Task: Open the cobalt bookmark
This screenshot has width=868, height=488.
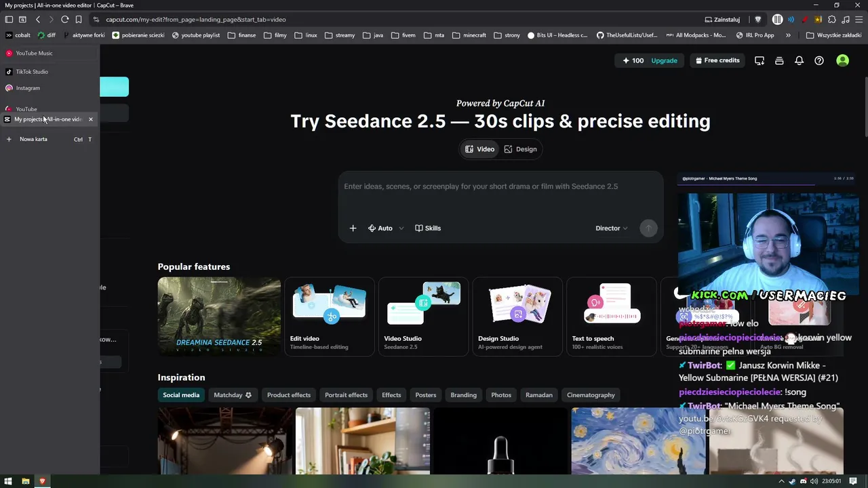Action: pos(18,35)
